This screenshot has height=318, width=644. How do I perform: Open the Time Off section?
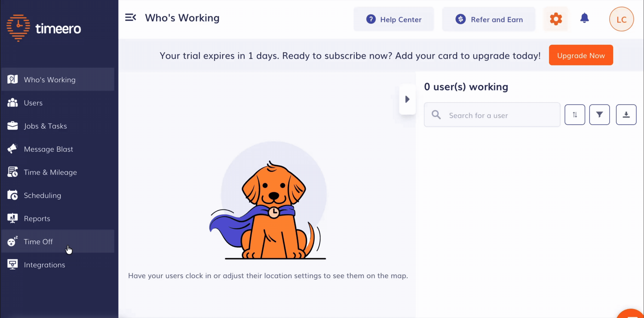38,242
